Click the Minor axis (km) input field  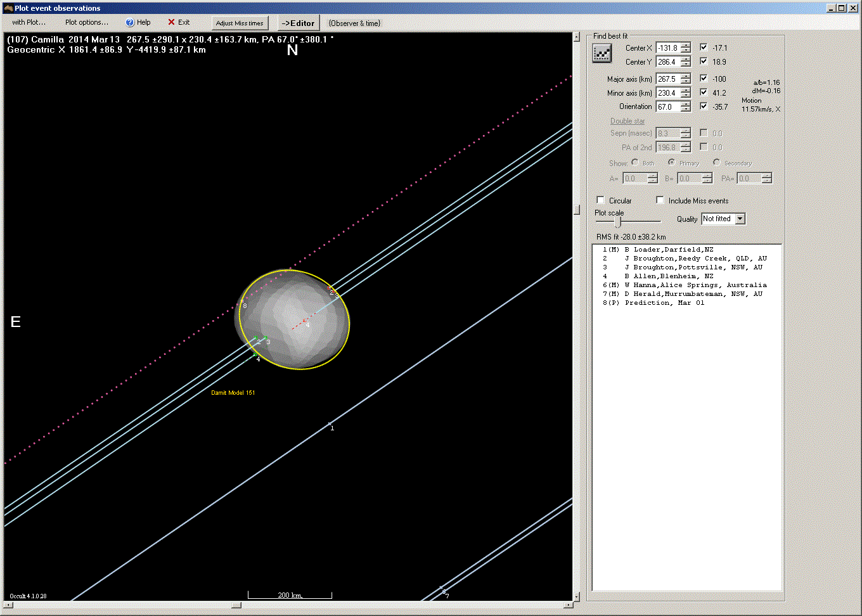[668, 93]
